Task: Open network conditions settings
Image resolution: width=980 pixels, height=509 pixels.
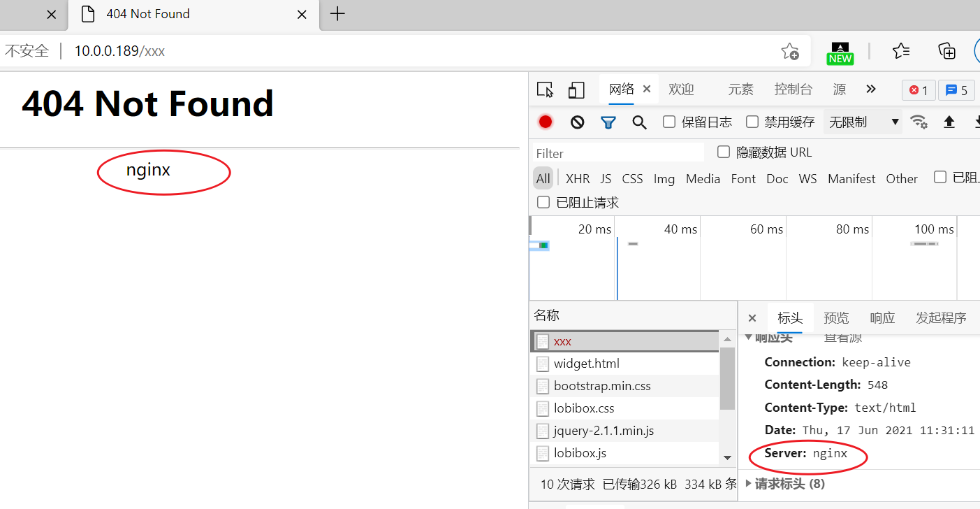Action: click(919, 121)
